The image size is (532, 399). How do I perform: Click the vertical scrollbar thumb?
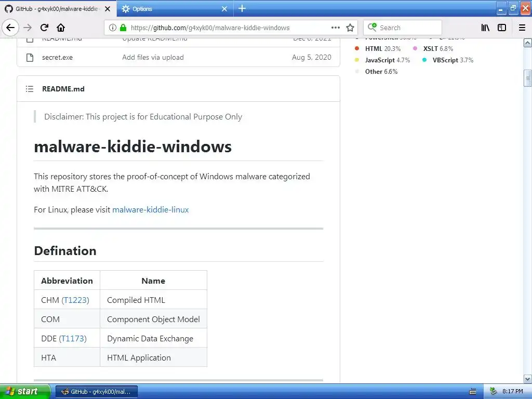(x=528, y=78)
